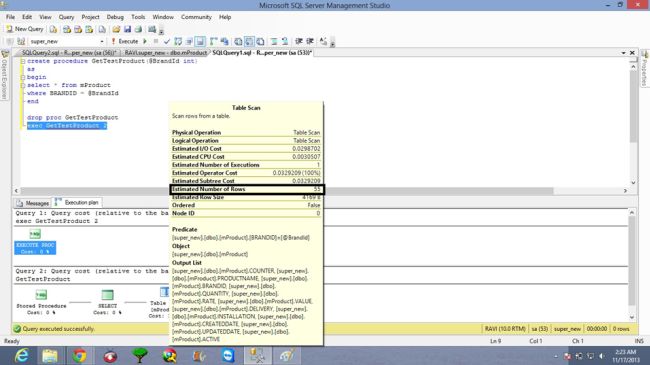Click the Change Connection icon
This screenshot has width=650, height=365.
tap(21, 41)
